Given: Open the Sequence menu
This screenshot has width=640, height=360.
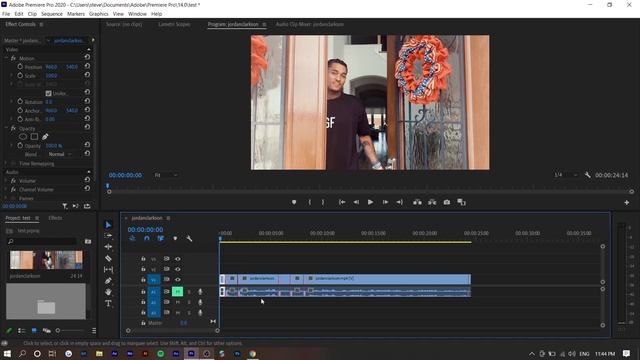Looking at the screenshot, I should point(52,14).
